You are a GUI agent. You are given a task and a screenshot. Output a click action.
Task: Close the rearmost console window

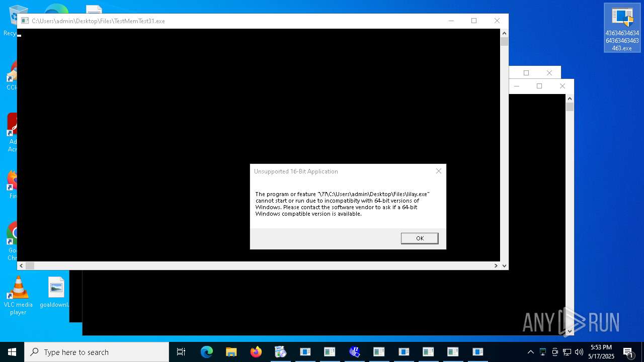[549, 73]
